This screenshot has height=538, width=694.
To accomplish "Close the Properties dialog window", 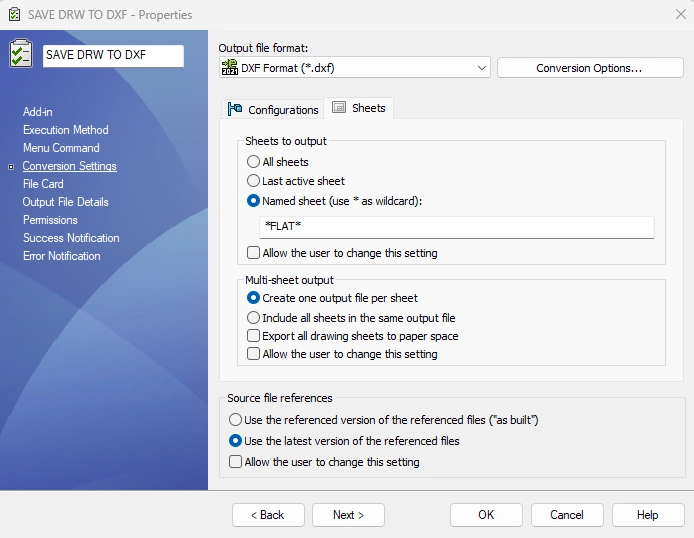I will click(x=681, y=14).
